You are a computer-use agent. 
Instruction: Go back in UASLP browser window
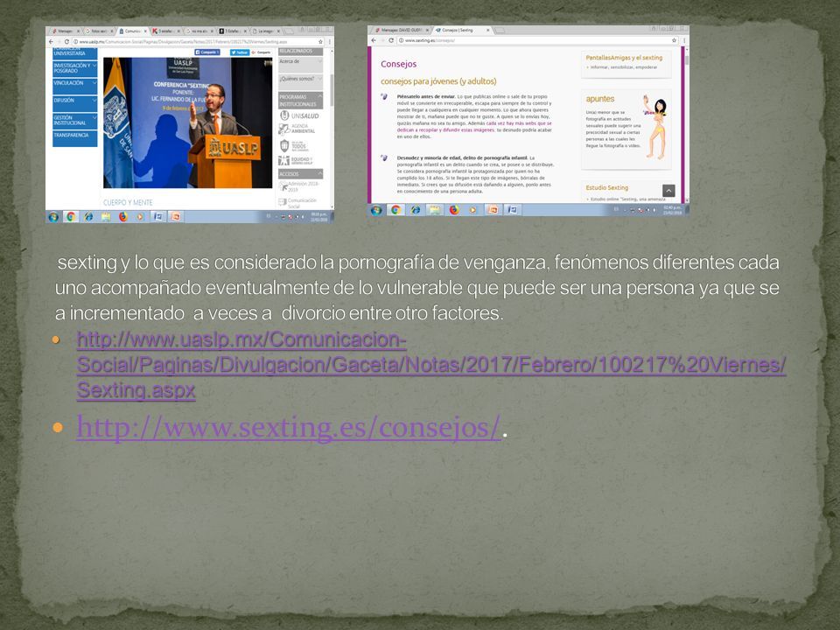51,41
